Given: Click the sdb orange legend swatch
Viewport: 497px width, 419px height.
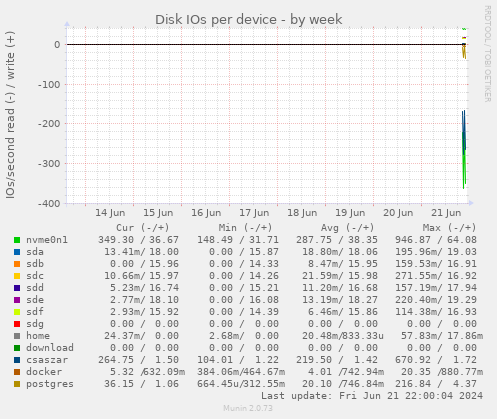Looking at the screenshot, I should click(17, 264).
